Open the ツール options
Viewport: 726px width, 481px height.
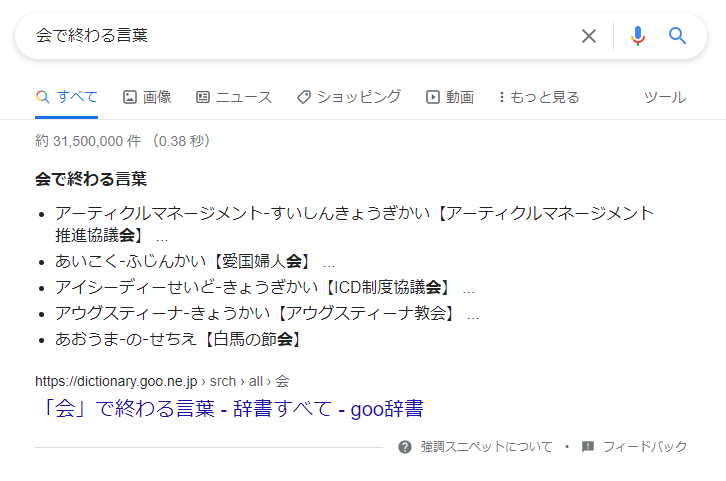(665, 97)
